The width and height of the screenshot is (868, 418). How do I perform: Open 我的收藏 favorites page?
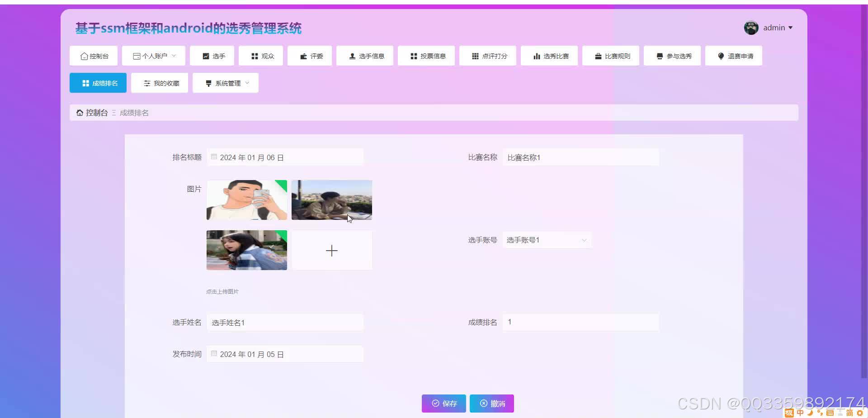[160, 83]
